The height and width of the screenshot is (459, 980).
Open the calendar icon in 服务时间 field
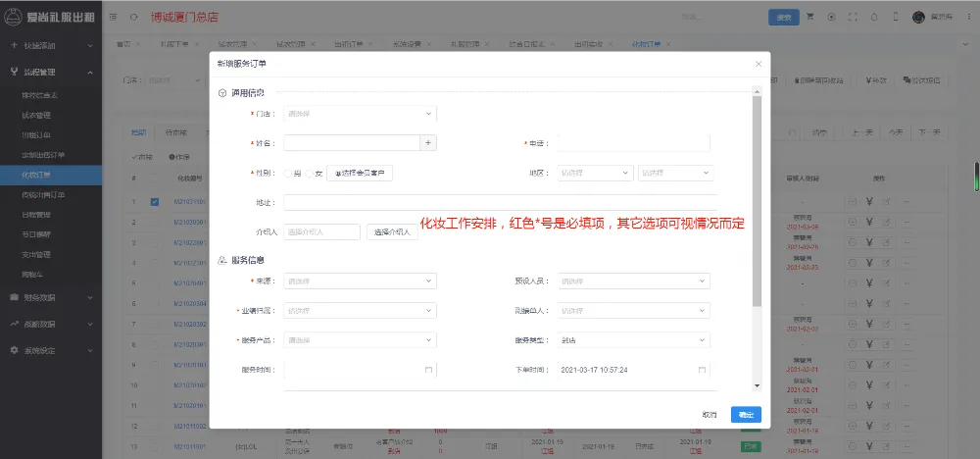pos(428,371)
